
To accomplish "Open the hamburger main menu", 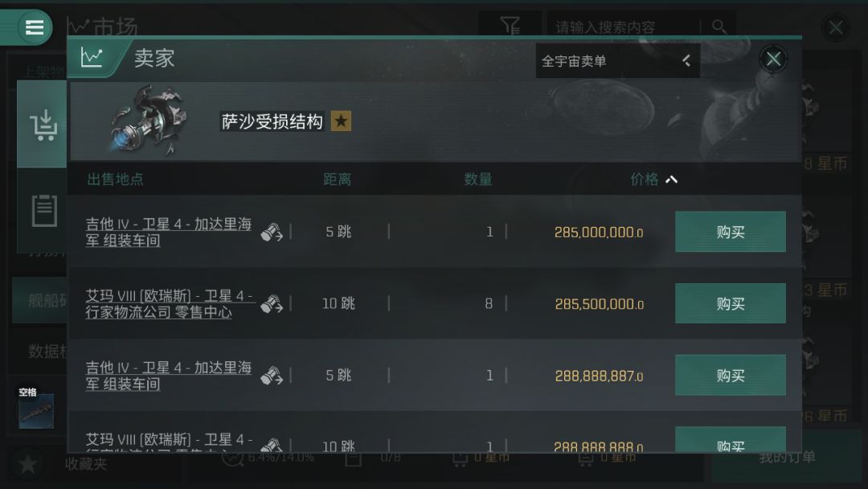I will [35, 27].
